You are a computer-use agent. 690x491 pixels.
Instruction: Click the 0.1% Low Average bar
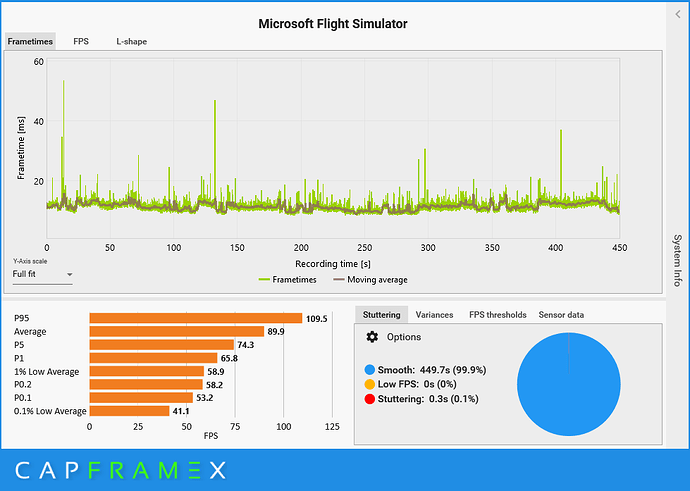pyautogui.click(x=129, y=411)
